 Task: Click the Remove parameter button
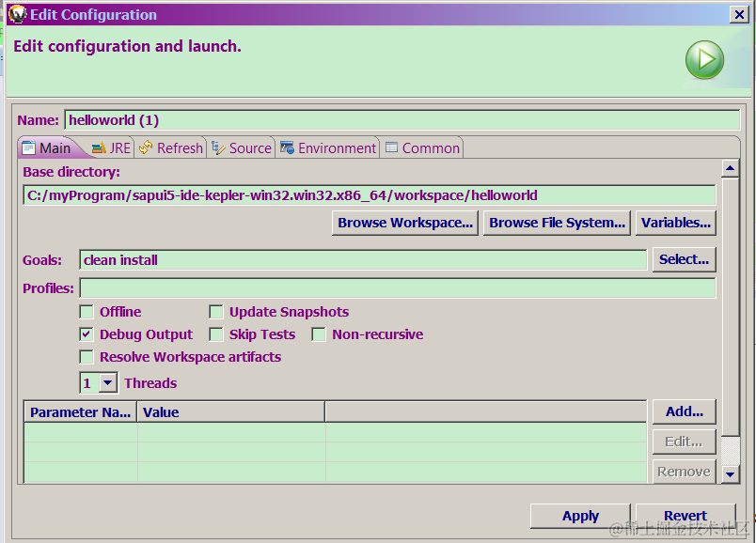click(x=684, y=472)
